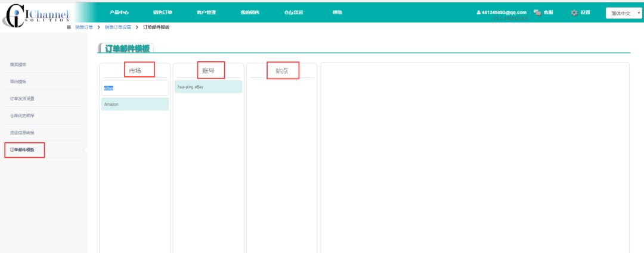
Task: Open 仓库优先顺序 in the sidebar
Action: [22, 115]
